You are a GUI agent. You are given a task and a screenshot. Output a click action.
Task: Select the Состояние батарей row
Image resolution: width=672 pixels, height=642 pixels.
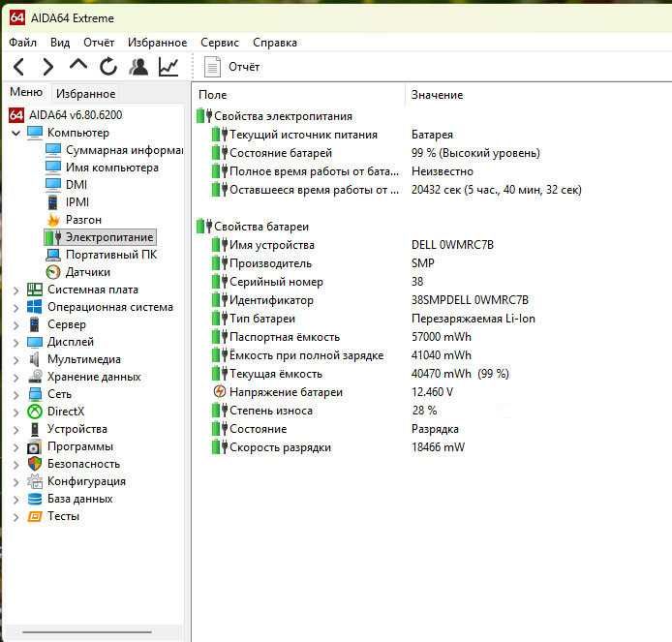[375, 153]
